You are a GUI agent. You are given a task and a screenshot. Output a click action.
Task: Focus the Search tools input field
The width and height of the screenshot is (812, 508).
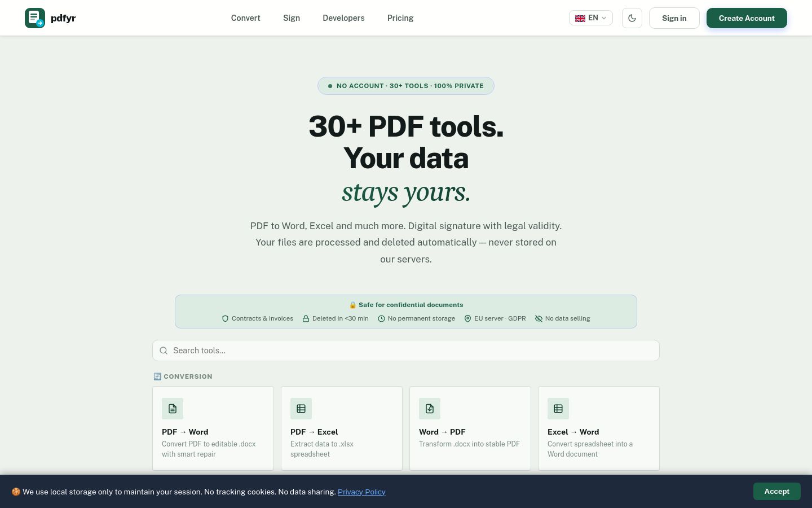coord(406,351)
